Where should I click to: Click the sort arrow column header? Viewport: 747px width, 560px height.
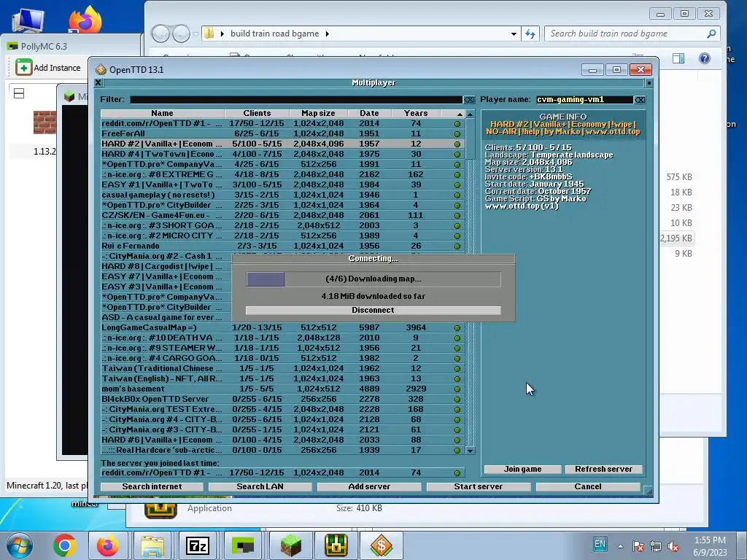[x=453, y=113]
